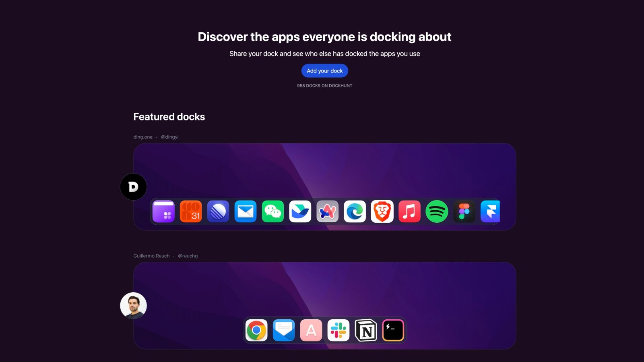Image resolution: width=644 pixels, height=362 pixels.
Task: Open the Google Chrome icon
Action: [256, 331]
